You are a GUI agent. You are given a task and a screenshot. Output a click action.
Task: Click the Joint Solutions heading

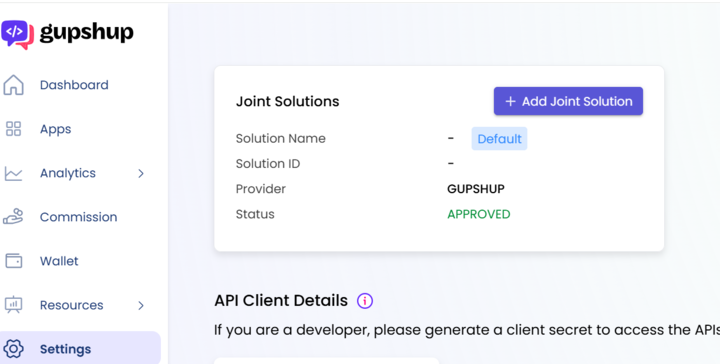pos(287,101)
